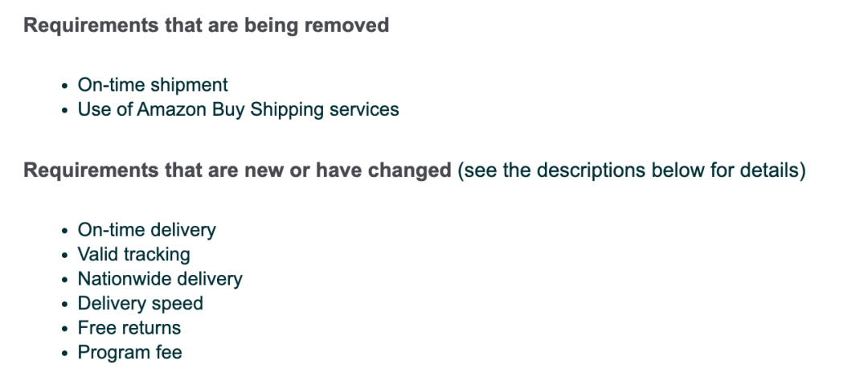Screen dimensions: 868x377
Task: Click "Requirements that are new or have changed" heading
Action: 237,170
